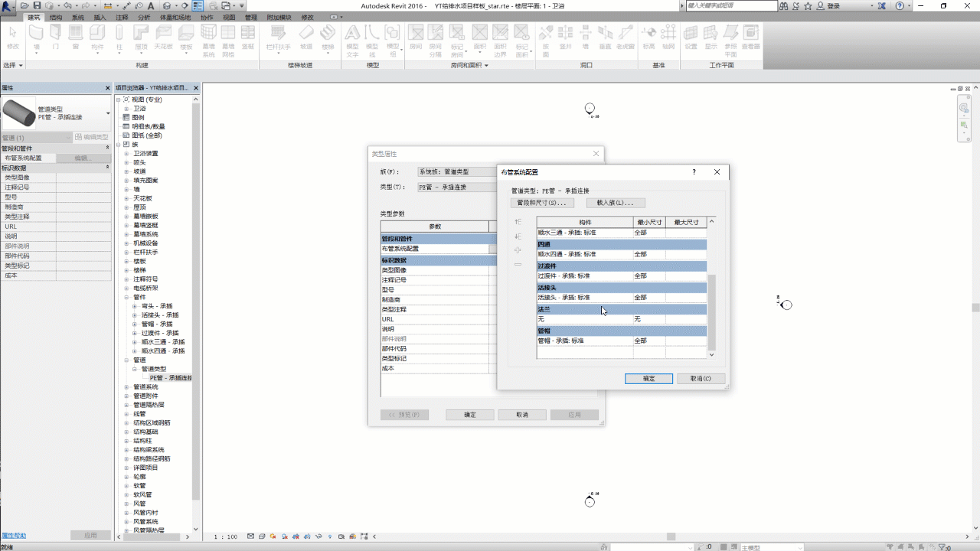
Task: Switch to the 结构 ribbon tab
Action: (x=56, y=17)
